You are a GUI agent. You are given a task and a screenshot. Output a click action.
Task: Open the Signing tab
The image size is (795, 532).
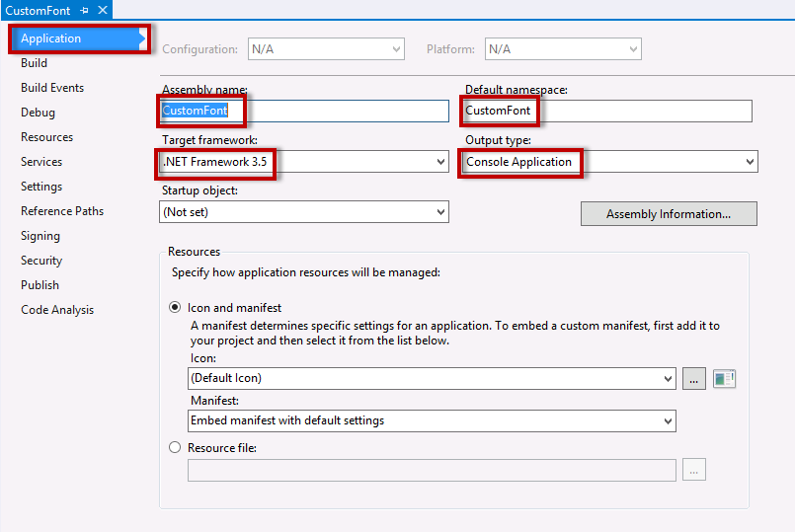(x=40, y=236)
